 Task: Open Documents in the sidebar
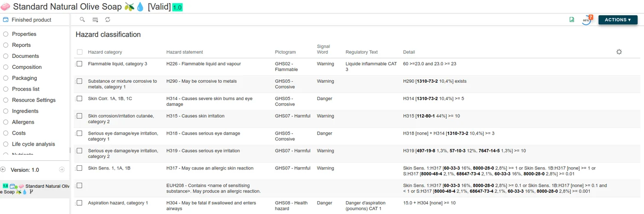pos(25,56)
